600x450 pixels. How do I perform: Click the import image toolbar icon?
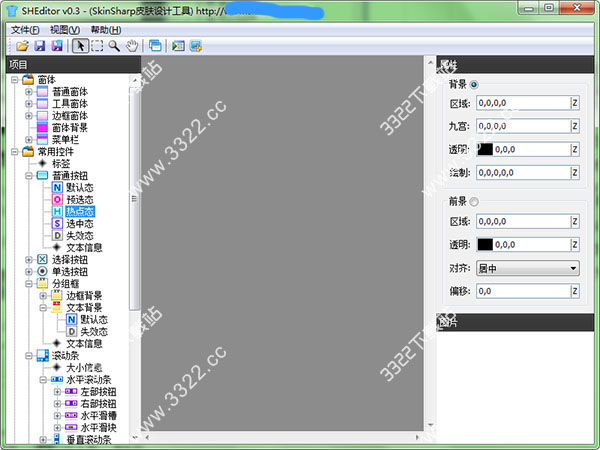coord(178,46)
